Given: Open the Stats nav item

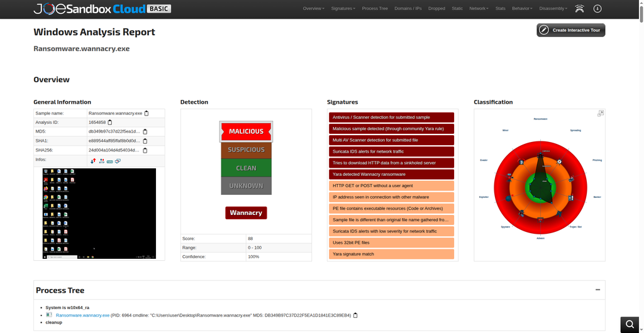Looking at the screenshot, I should coord(500,9).
